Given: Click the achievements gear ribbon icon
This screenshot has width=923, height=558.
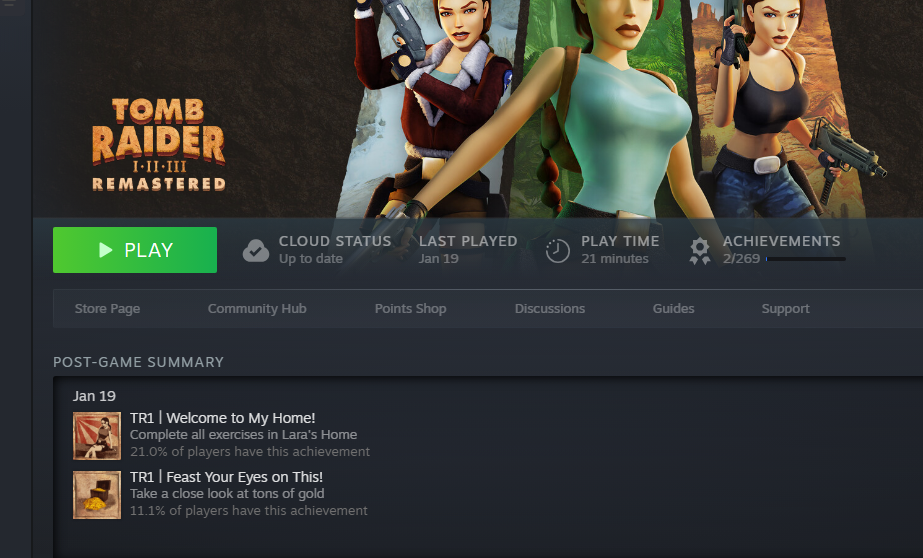Looking at the screenshot, I should pyautogui.click(x=700, y=251).
